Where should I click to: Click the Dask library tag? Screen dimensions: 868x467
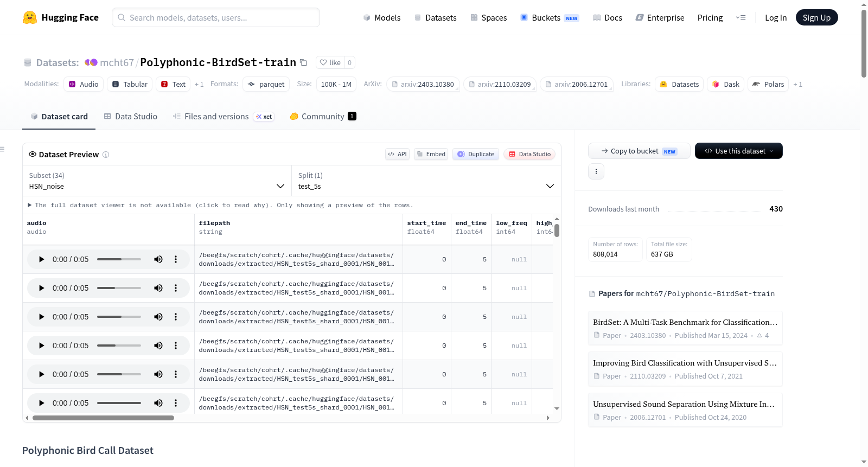(x=726, y=84)
